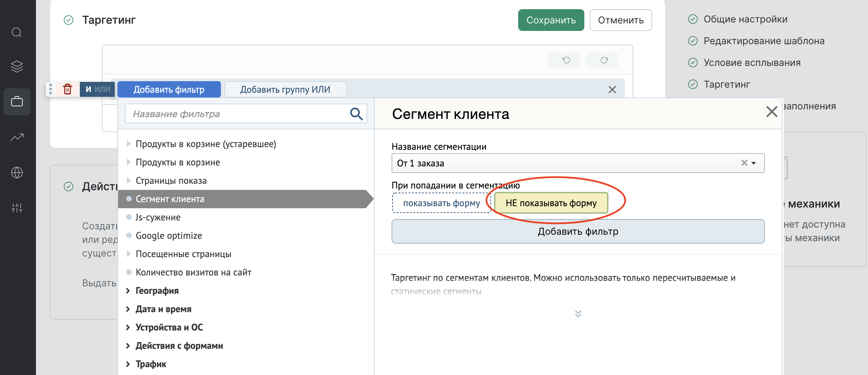Select НЕ показывать форму option
The height and width of the screenshot is (375, 868).
[551, 203]
